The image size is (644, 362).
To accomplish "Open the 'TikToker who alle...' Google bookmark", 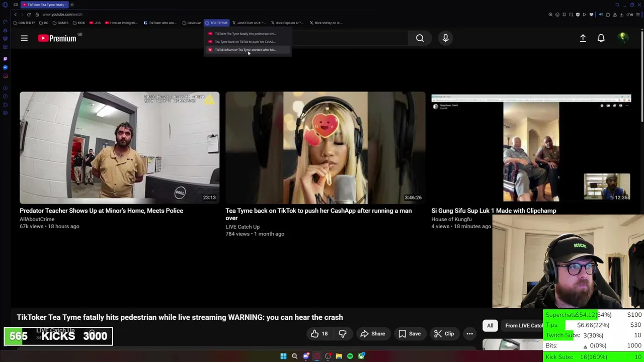I will click(x=159, y=23).
